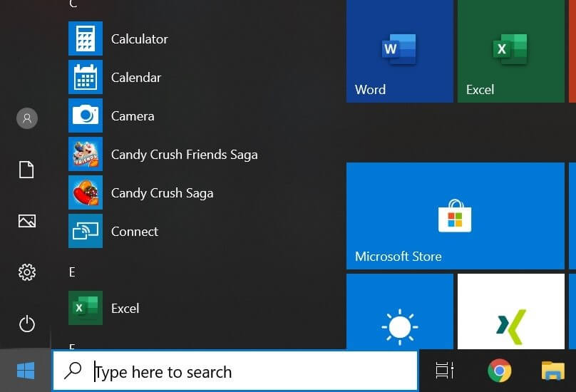
Task: Open Candy Crush Saga icon
Action: coord(86,192)
